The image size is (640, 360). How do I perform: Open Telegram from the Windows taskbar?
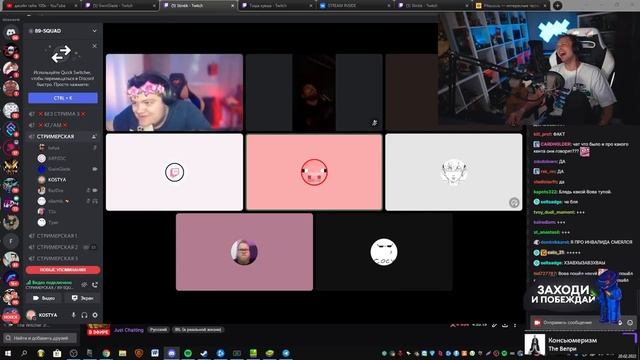286,353
